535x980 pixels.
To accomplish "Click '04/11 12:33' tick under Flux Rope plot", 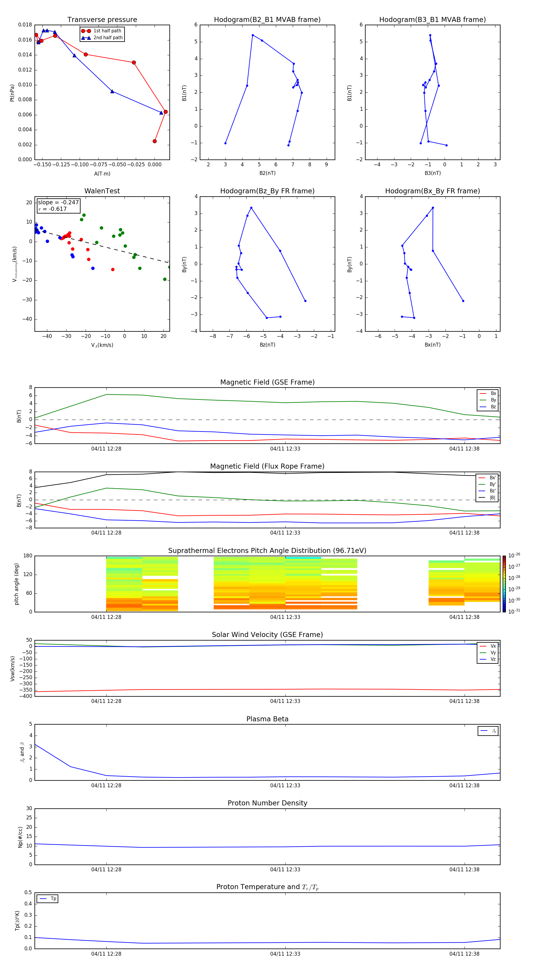I will pyautogui.click(x=285, y=533).
